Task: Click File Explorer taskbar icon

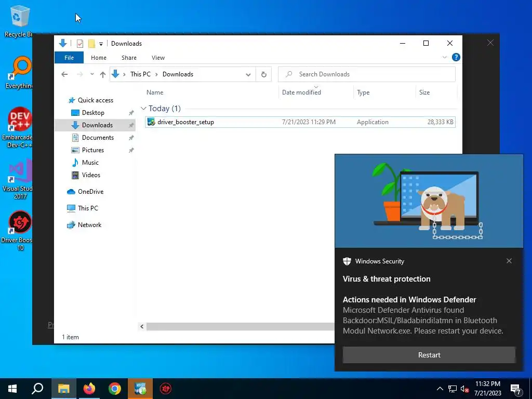Action: coord(63,389)
